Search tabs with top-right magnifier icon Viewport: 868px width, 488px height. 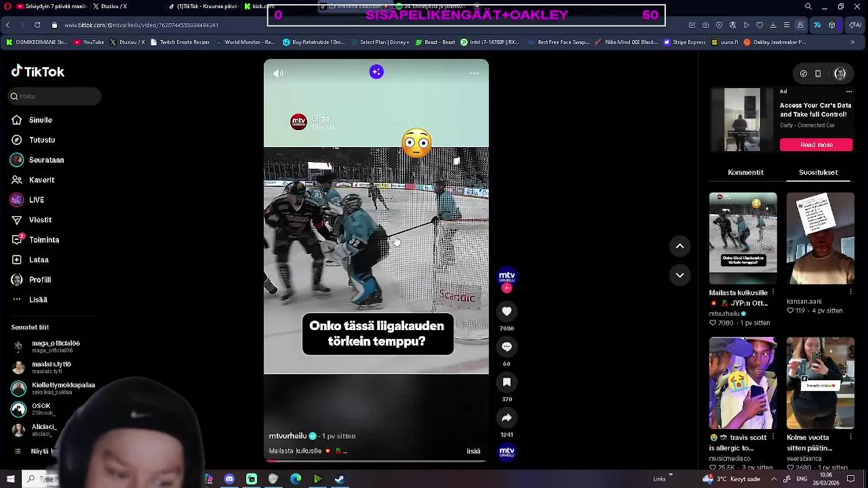pos(808,6)
